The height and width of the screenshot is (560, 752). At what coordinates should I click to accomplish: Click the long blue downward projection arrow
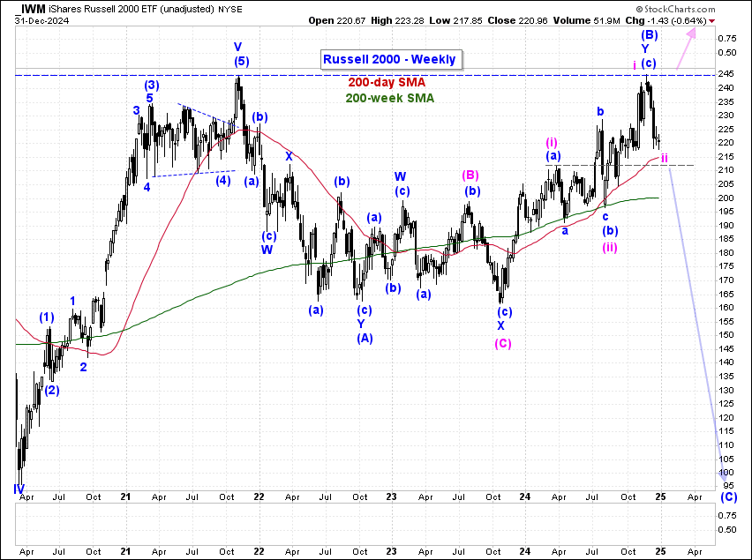coord(698,325)
